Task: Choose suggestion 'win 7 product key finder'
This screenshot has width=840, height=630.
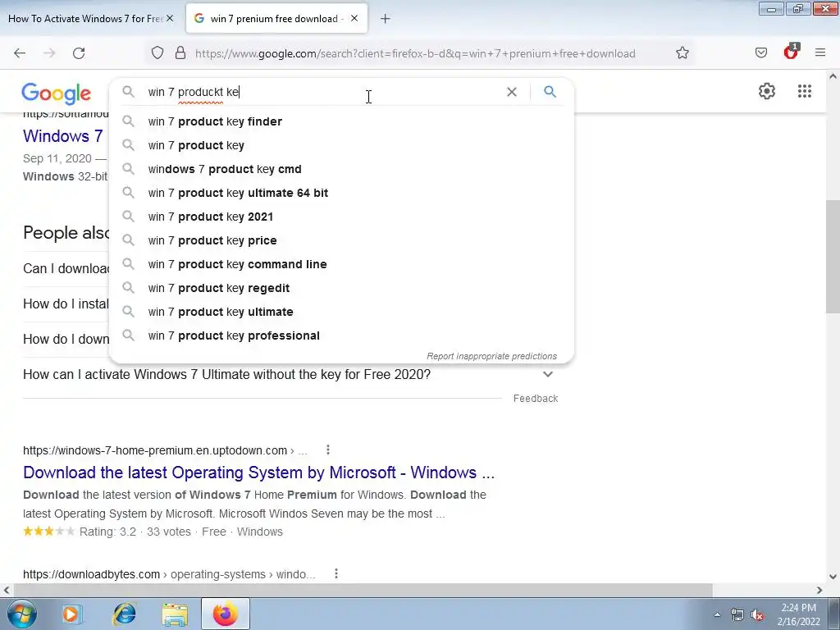Action: pos(341,121)
